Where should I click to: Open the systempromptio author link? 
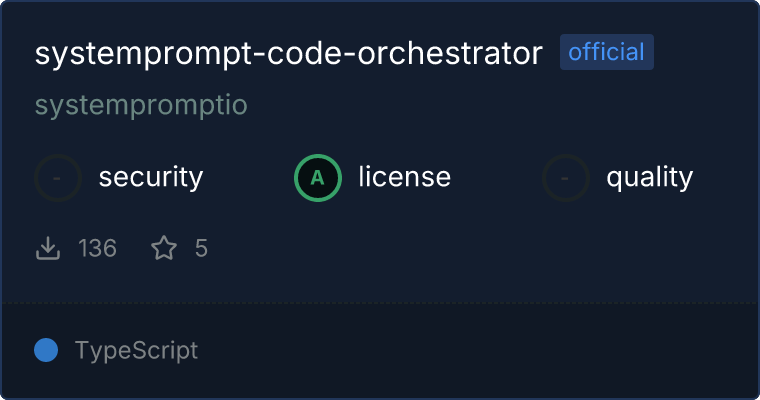coord(141,105)
